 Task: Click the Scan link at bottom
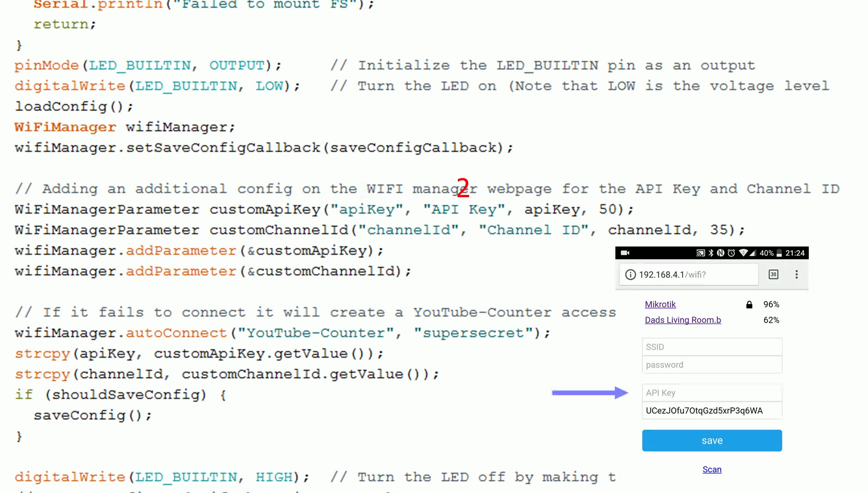(712, 469)
